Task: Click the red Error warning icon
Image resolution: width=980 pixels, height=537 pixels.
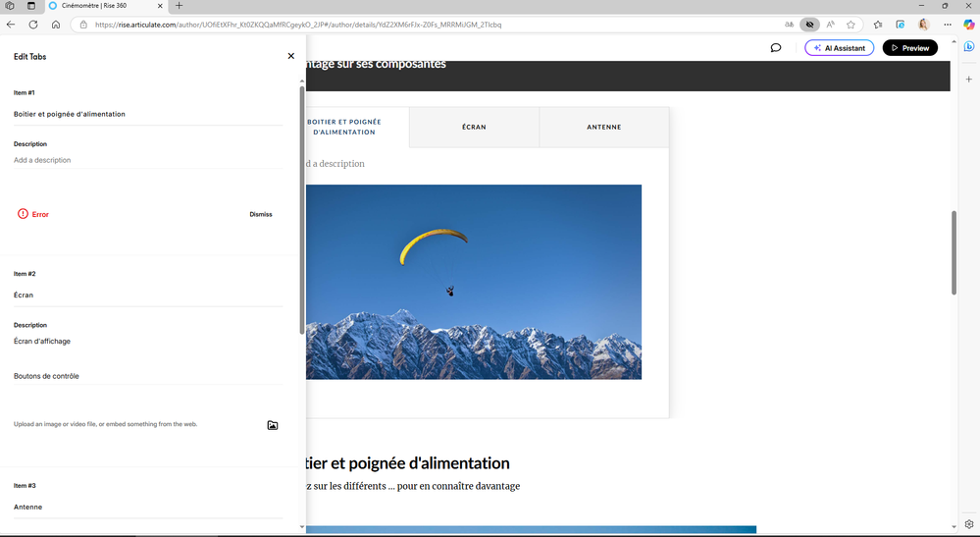Action: pyautogui.click(x=24, y=214)
